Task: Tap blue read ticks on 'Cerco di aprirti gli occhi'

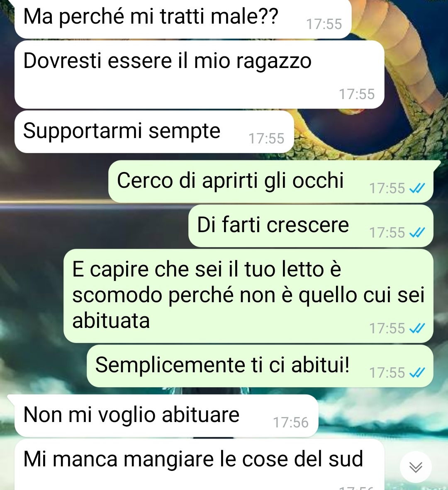Action: point(417,189)
